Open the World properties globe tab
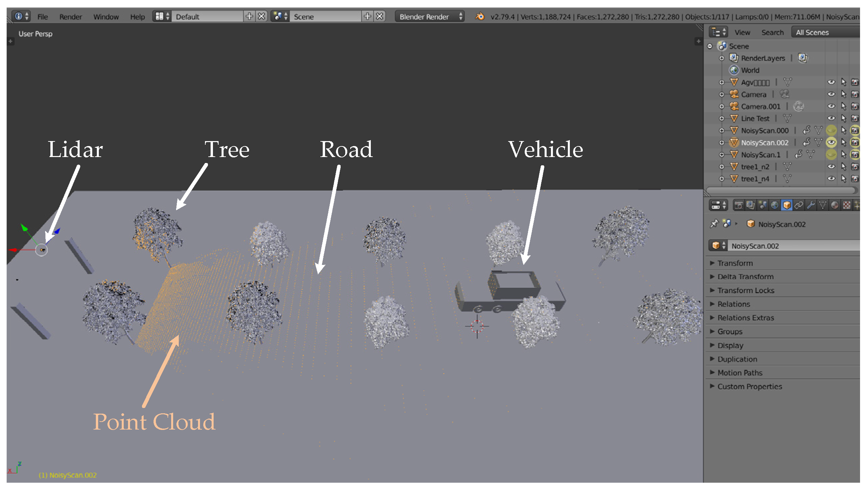The image size is (868, 490). tap(774, 205)
